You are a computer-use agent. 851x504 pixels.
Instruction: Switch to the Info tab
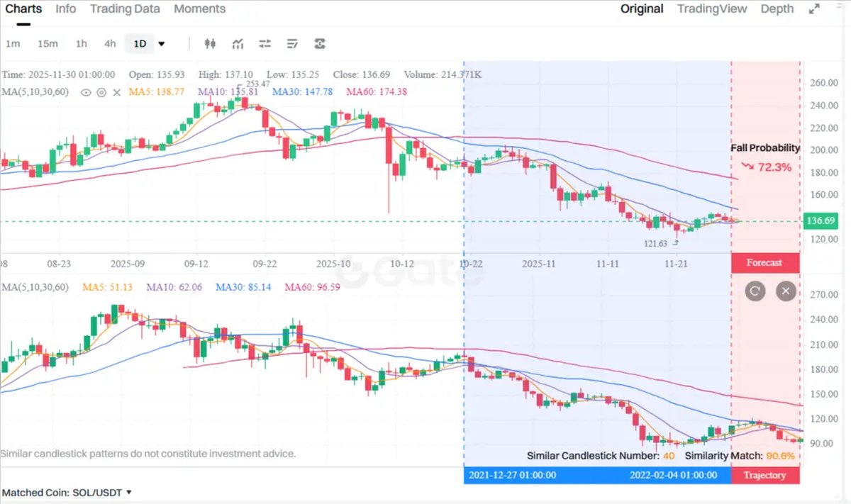pyautogui.click(x=66, y=9)
